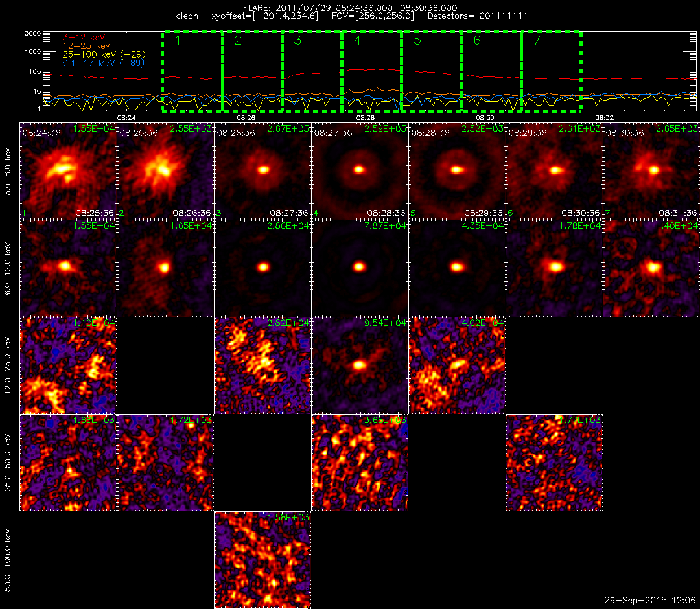Select the 6.0-12.0 keV image with peak 2.86E+04
700x609 pixels.
pos(262,268)
